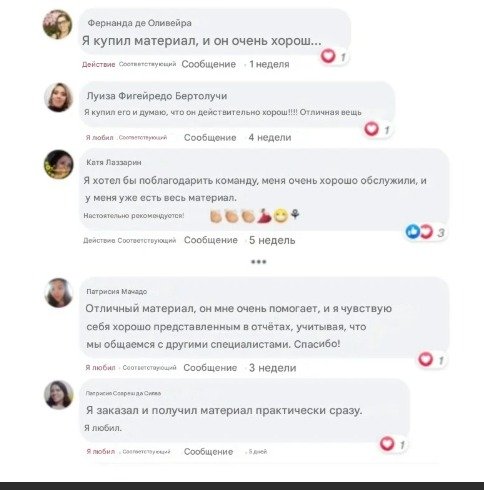The width and height of the screenshot is (484, 490).
Task: Click heart reaction on the last comment
Action: (387, 444)
